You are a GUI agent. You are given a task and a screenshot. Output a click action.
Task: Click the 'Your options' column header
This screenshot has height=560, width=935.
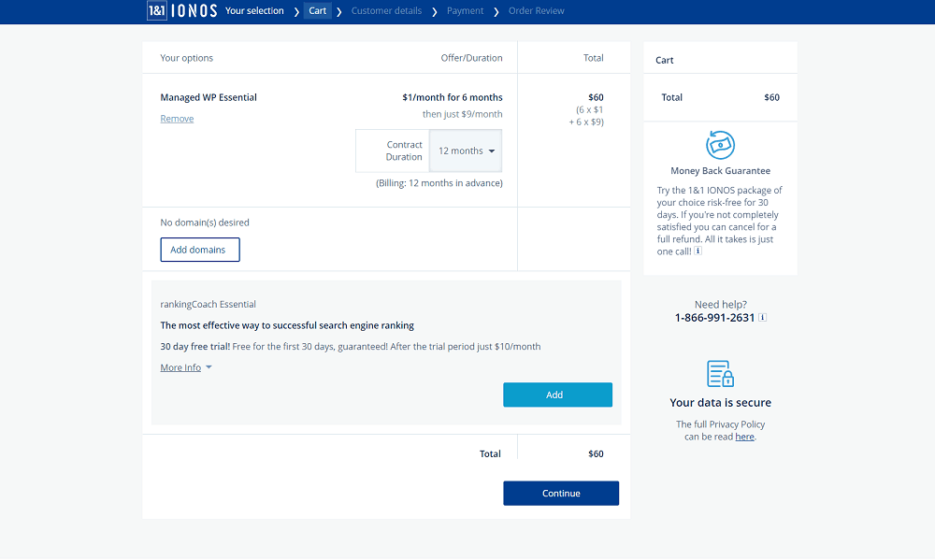(x=187, y=58)
